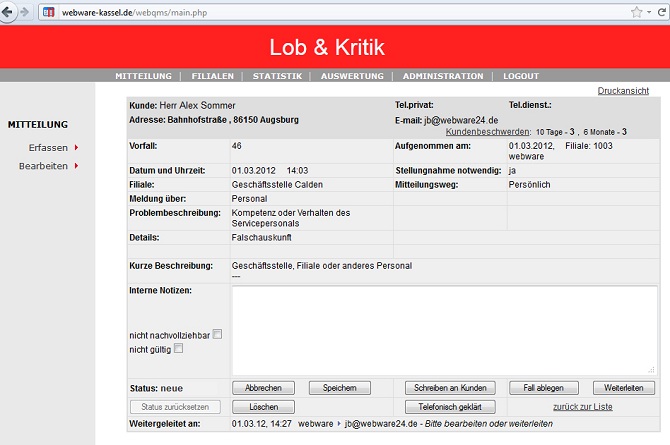Enable the 'nicht gültig' checkbox
This screenshot has width=670, height=445.
coord(179,348)
